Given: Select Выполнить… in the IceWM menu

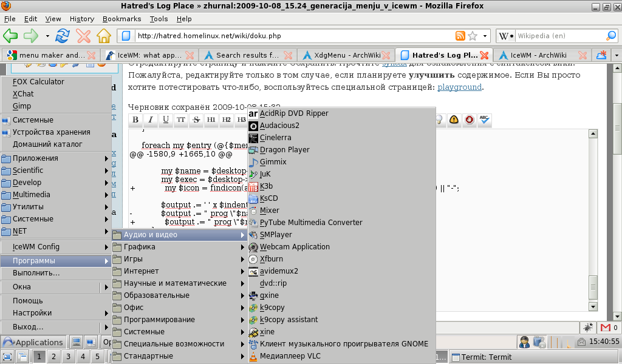Looking at the screenshot, I should click(55, 273).
